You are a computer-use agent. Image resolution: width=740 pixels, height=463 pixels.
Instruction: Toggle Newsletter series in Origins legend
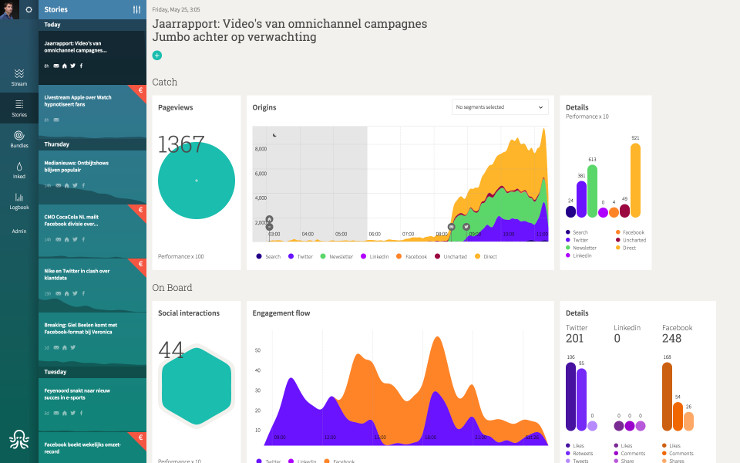click(x=337, y=256)
